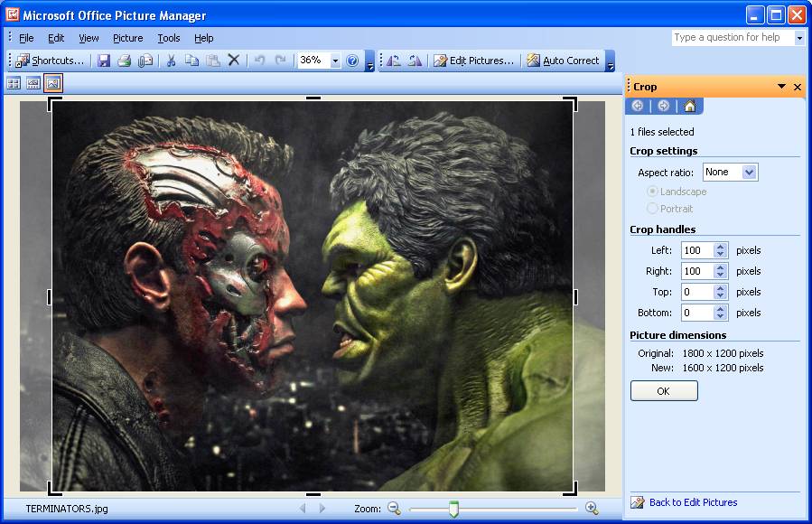Decrease Left crop value with down arrow

click(721, 254)
